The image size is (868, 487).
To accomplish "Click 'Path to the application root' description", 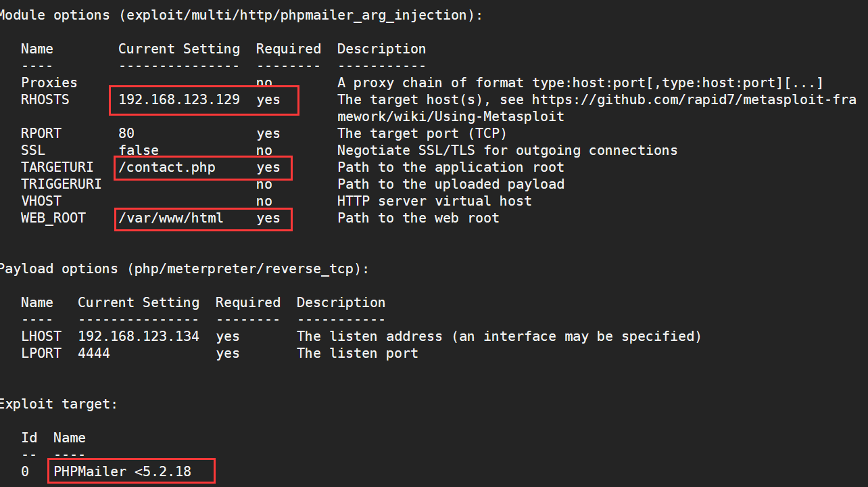I will click(451, 167).
